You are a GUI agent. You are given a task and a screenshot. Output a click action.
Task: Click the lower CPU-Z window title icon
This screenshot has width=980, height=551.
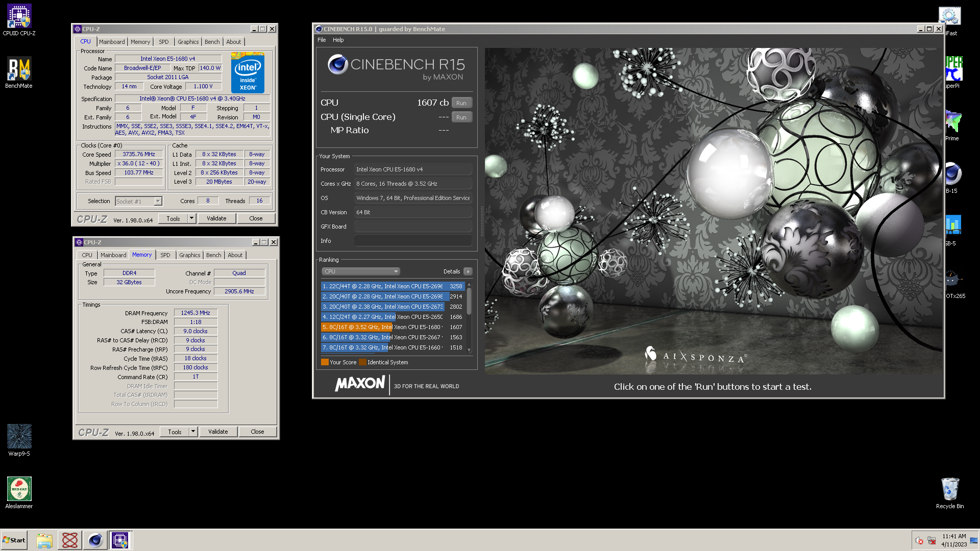click(79, 242)
